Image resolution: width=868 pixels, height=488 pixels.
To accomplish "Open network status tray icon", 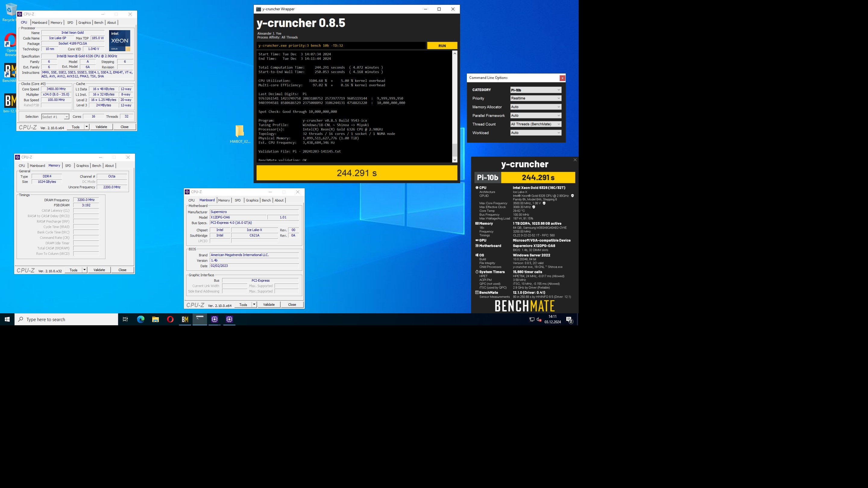I will [532, 320].
